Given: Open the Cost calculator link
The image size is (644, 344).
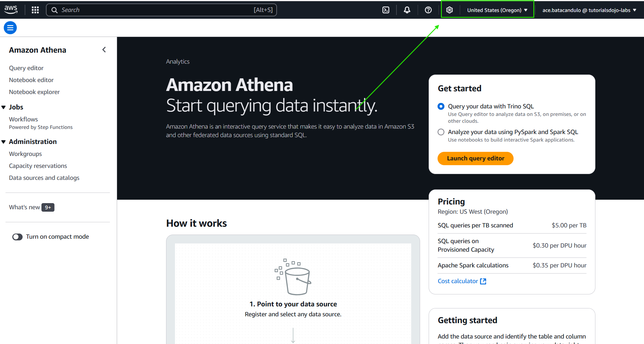Looking at the screenshot, I should coord(458,281).
